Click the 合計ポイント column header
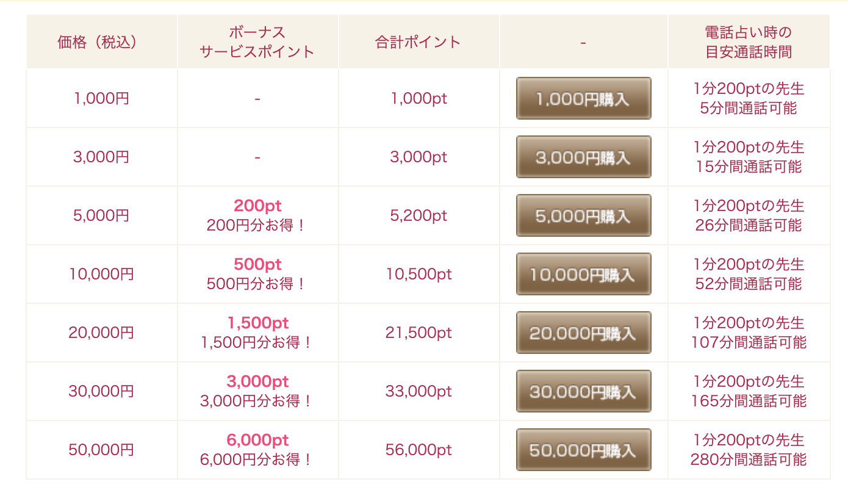This screenshot has height=504, width=848. tap(419, 42)
